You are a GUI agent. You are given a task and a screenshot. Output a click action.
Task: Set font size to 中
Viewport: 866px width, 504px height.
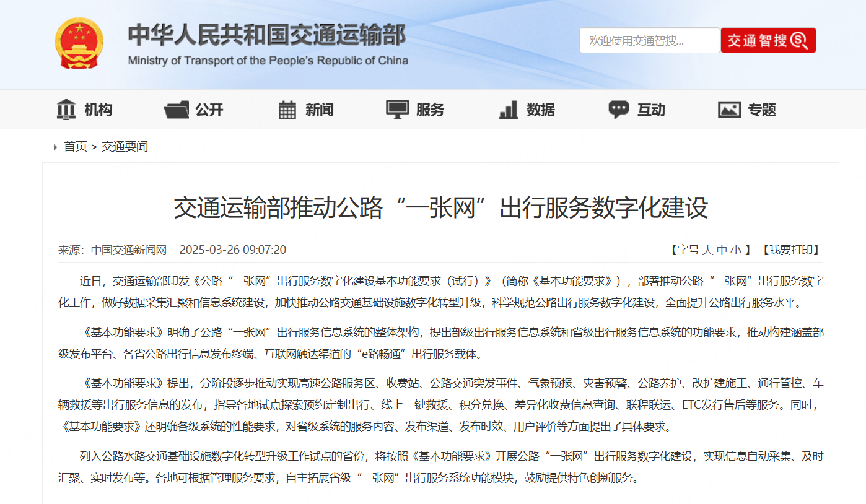tap(722, 250)
